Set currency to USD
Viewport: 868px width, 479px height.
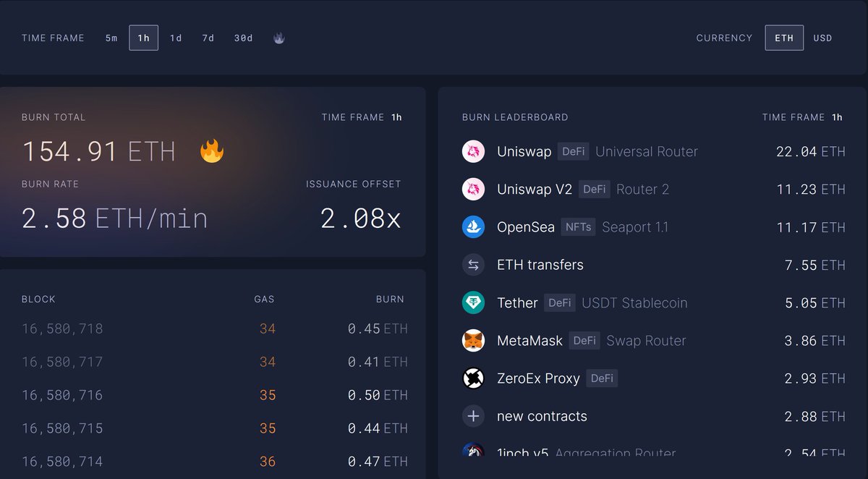(823, 38)
